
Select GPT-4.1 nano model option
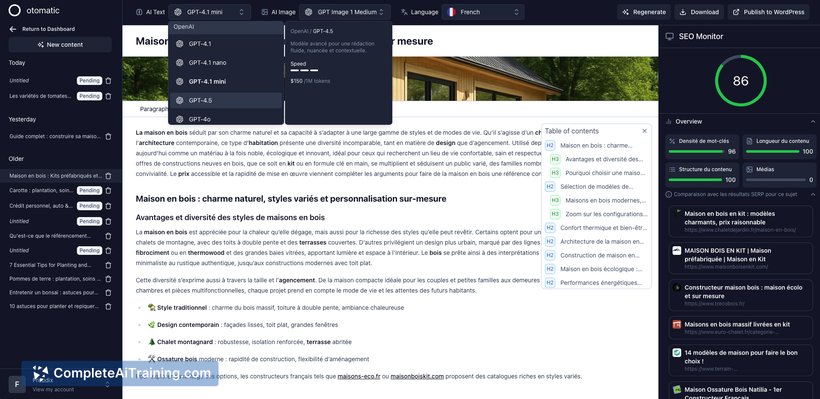click(225, 63)
